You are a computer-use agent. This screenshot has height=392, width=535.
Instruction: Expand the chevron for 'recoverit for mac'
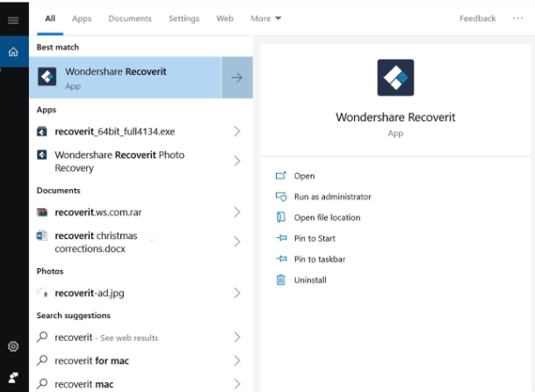point(237,360)
